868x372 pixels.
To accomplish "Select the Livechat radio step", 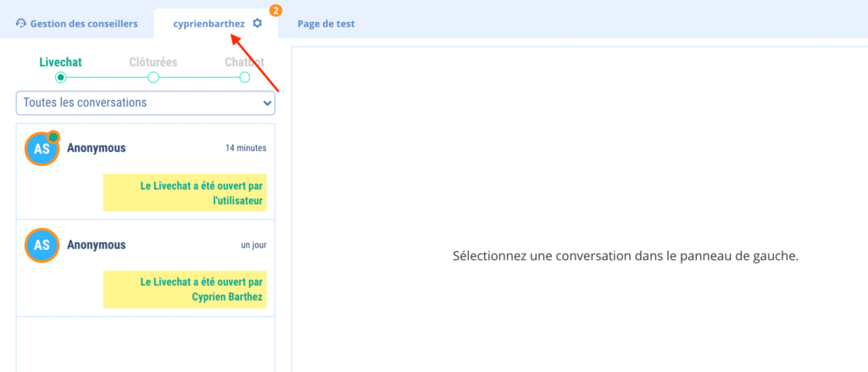I will pyautogui.click(x=60, y=77).
